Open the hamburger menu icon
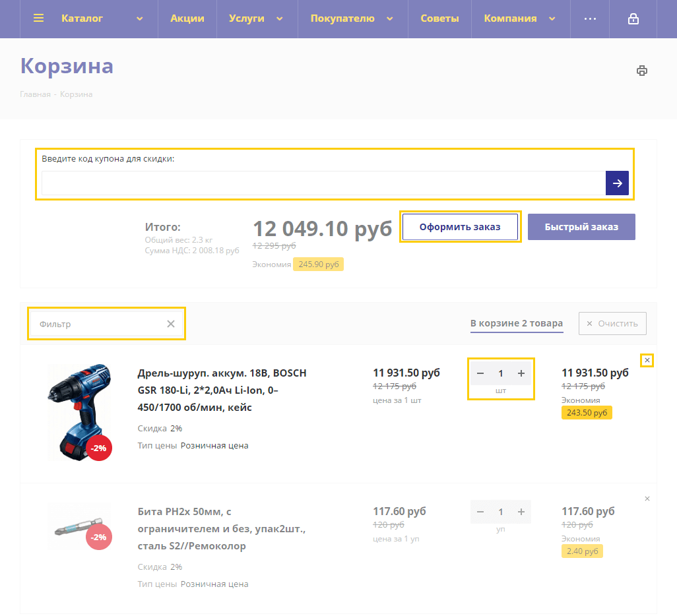Screen dimensions: 677x616 [38, 18]
